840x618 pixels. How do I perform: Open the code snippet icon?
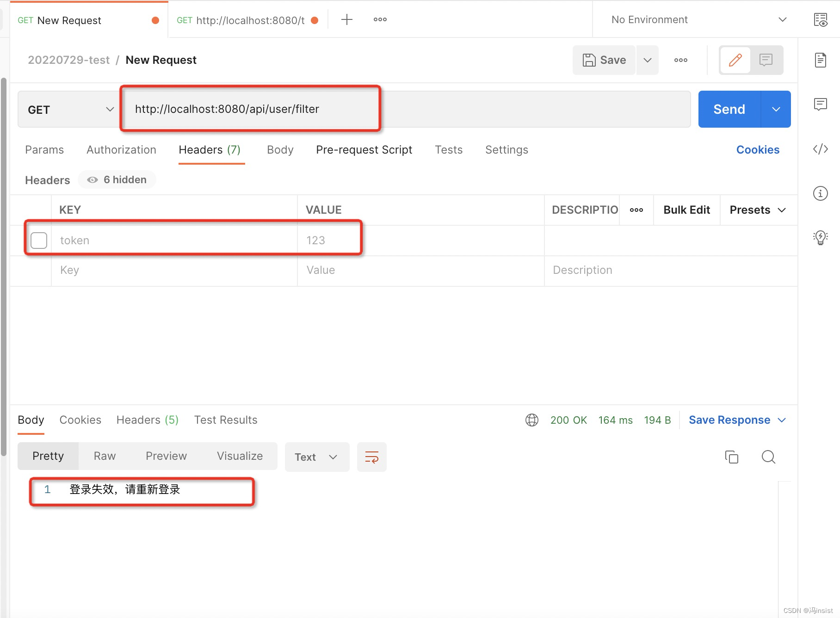tap(821, 149)
